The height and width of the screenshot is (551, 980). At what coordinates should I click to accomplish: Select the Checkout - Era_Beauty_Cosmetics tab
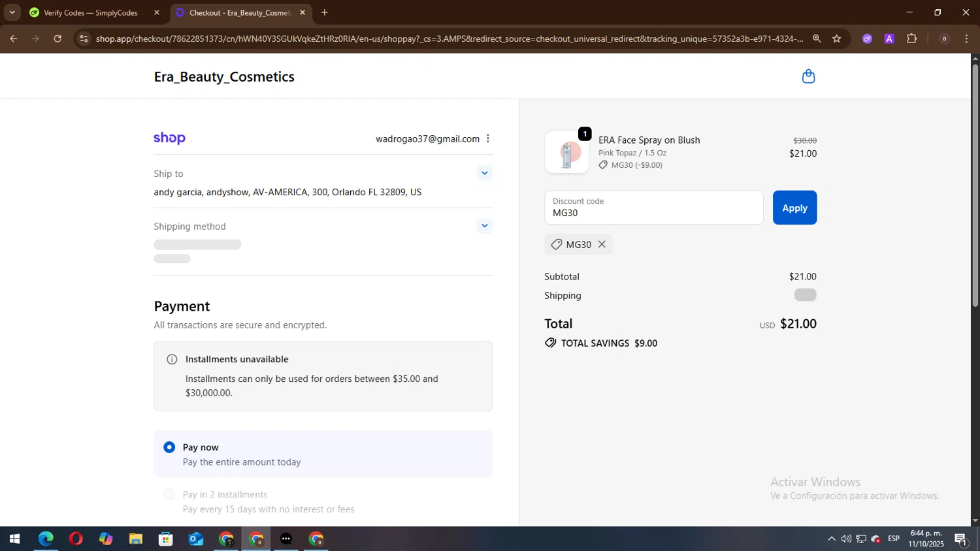coord(240,12)
